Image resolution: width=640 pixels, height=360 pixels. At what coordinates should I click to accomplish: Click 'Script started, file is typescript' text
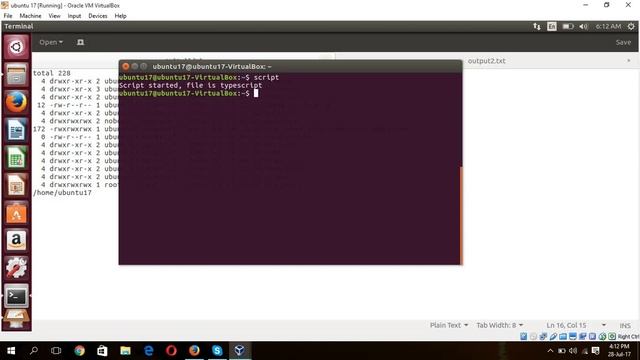click(191, 85)
